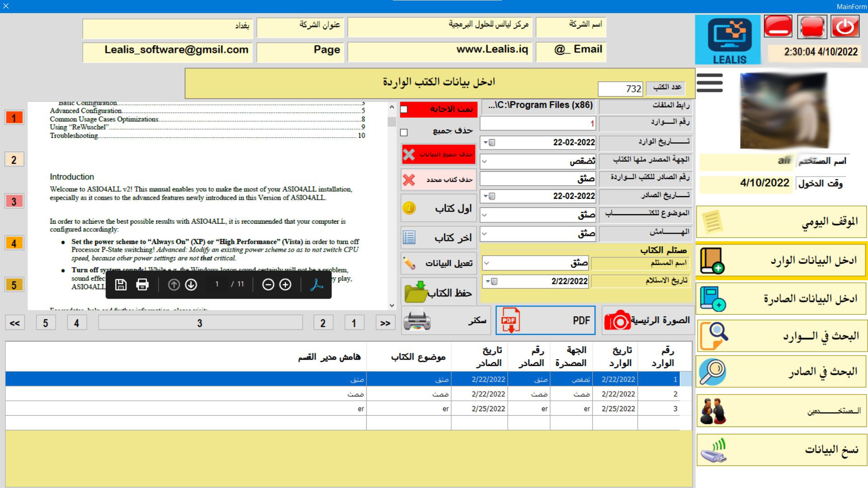Click red X delete all data button
Screen dimensions: 868x488
tap(439, 155)
